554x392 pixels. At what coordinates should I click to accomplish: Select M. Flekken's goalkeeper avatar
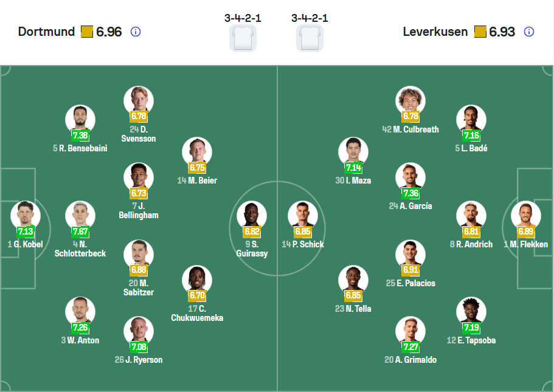(525, 214)
